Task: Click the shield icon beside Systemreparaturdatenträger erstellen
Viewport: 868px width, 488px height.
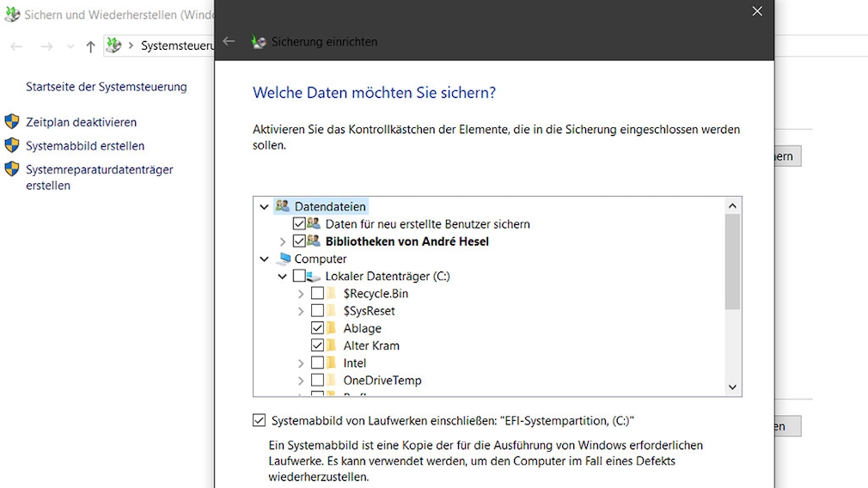Action: [x=12, y=169]
